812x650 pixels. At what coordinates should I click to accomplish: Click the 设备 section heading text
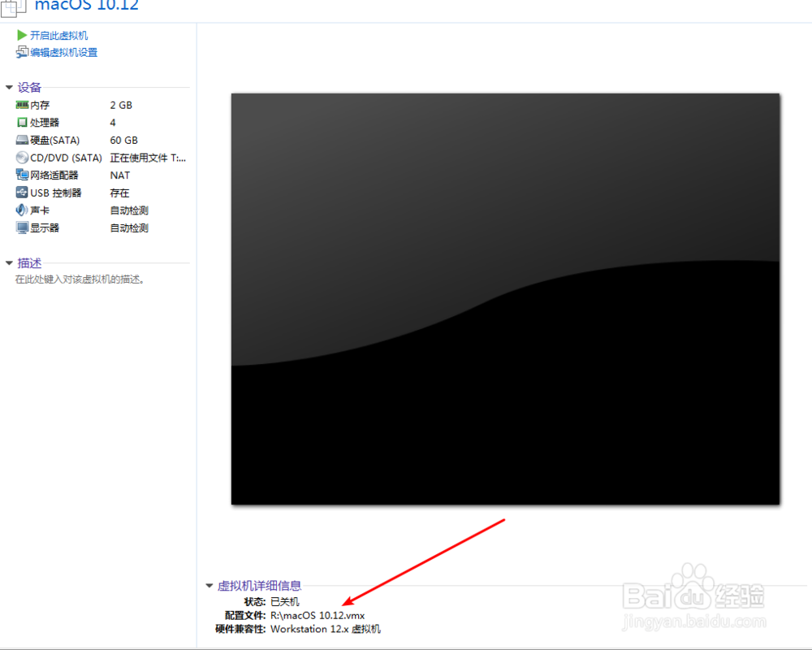pos(29,88)
